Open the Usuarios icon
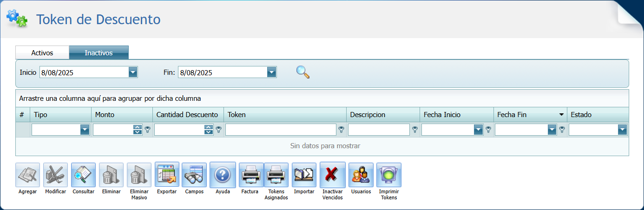 pyautogui.click(x=361, y=175)
